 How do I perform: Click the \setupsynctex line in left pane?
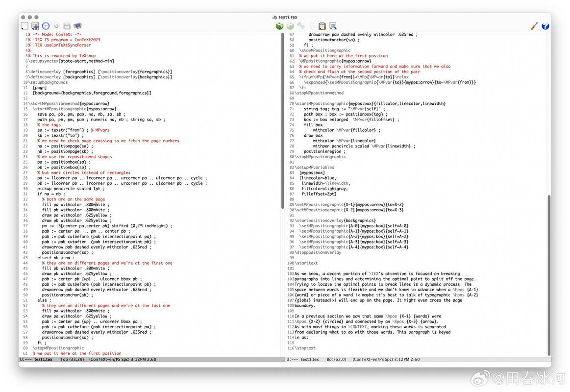72,61
